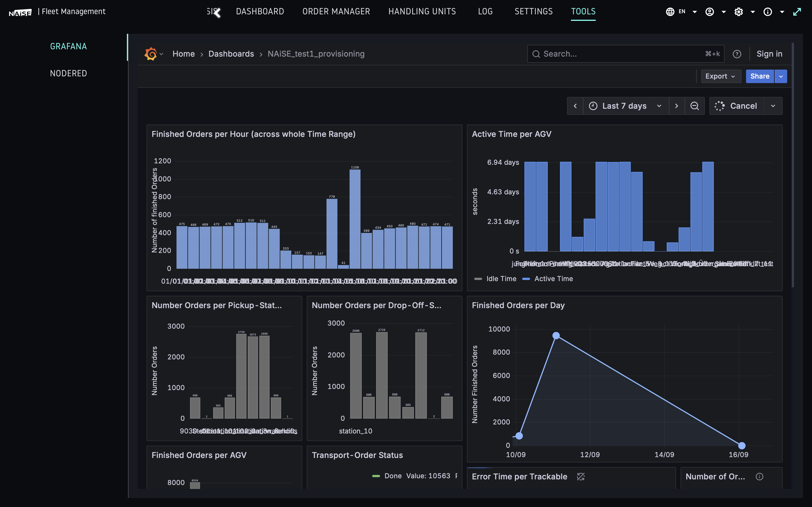812x507 pixels.
Task: Open the Grafana home logo menu
Action: click(151, 54)
